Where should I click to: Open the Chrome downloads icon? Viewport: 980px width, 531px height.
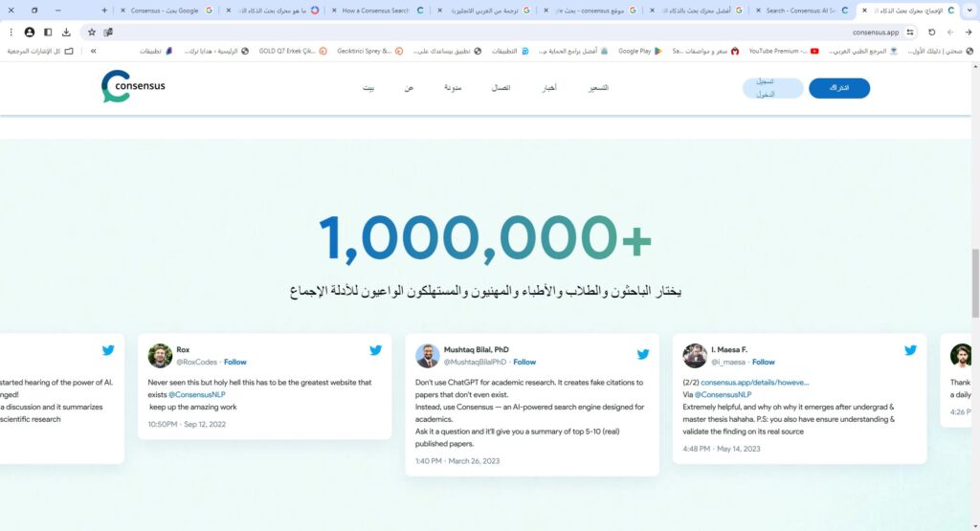(66, 32)
